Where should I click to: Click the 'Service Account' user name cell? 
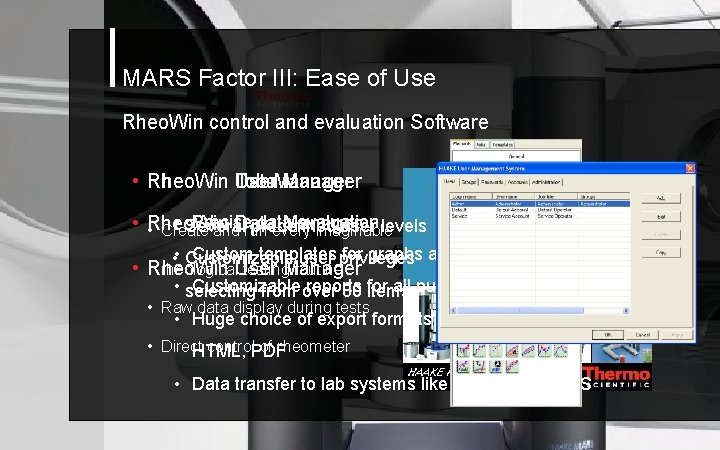tap(513, 216)
